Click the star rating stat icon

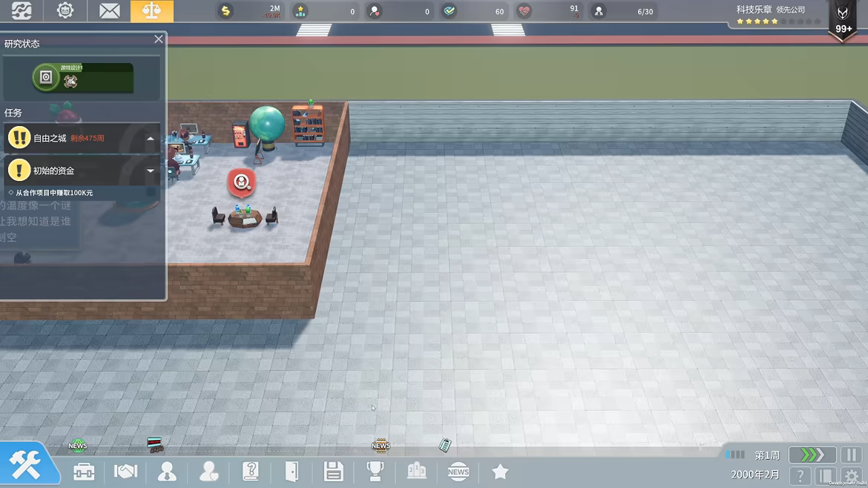point(300,11)
